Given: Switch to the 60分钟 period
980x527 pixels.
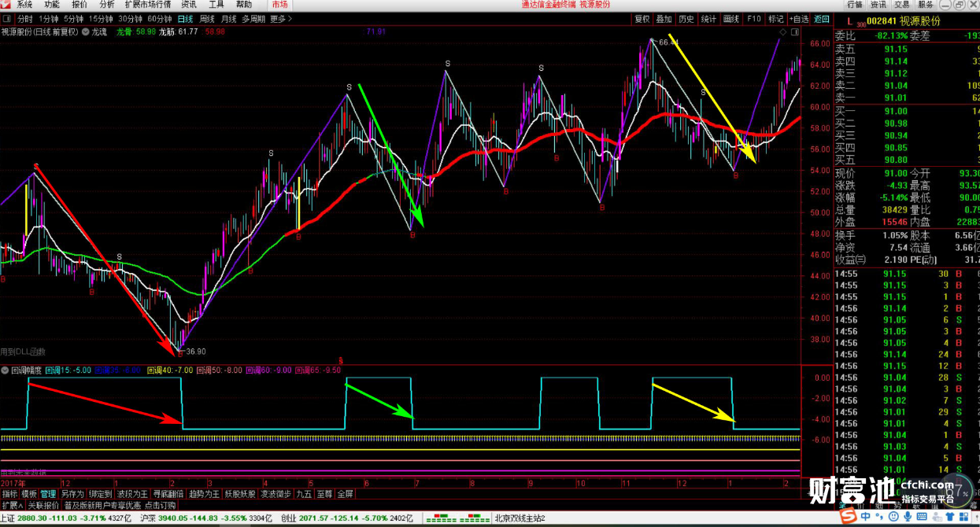Looking at the screenshot, I should coord(160,18).
